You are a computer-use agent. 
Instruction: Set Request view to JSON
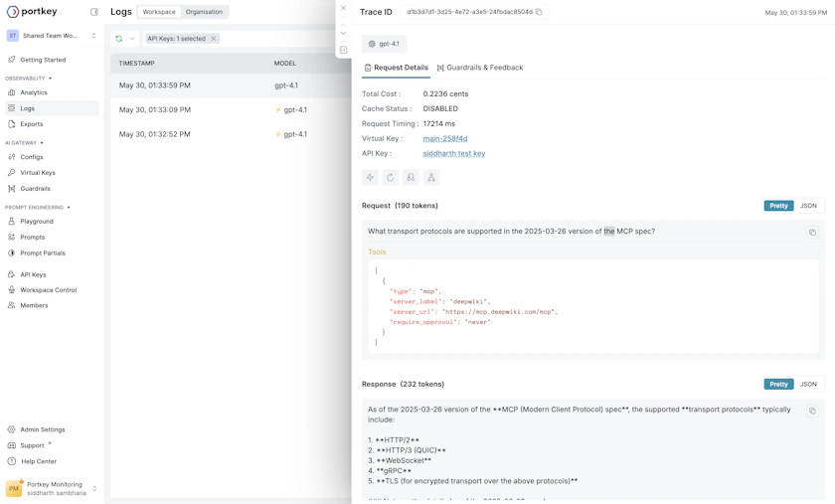pyautogui.click(x=808, y=206)
